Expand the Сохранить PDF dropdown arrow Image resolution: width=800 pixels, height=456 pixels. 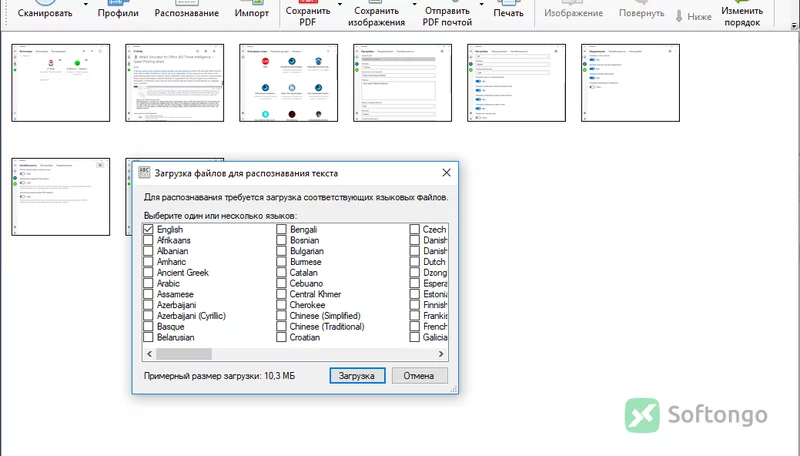coord(340,5)
